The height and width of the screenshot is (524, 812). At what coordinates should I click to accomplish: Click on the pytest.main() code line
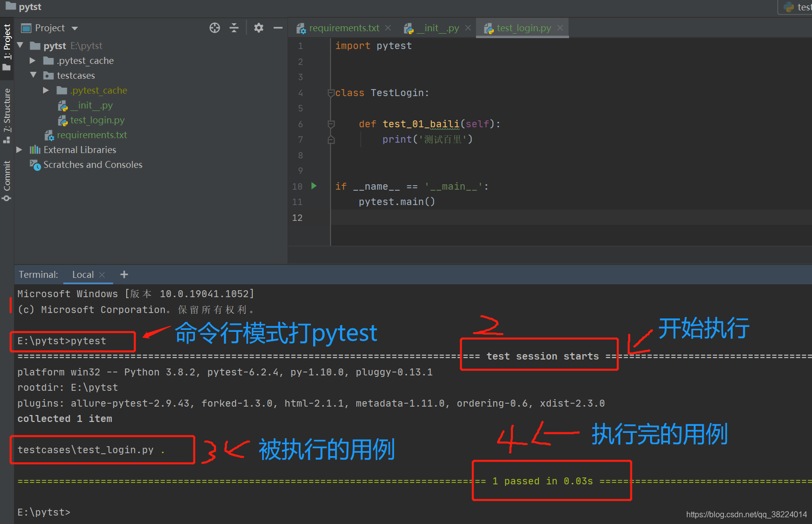point(397,202)
